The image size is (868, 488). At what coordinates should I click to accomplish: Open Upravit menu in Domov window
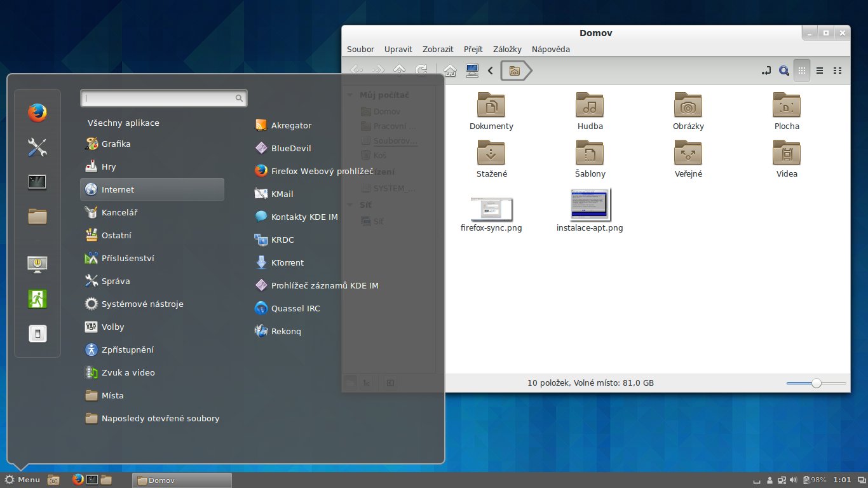(398, 49)
